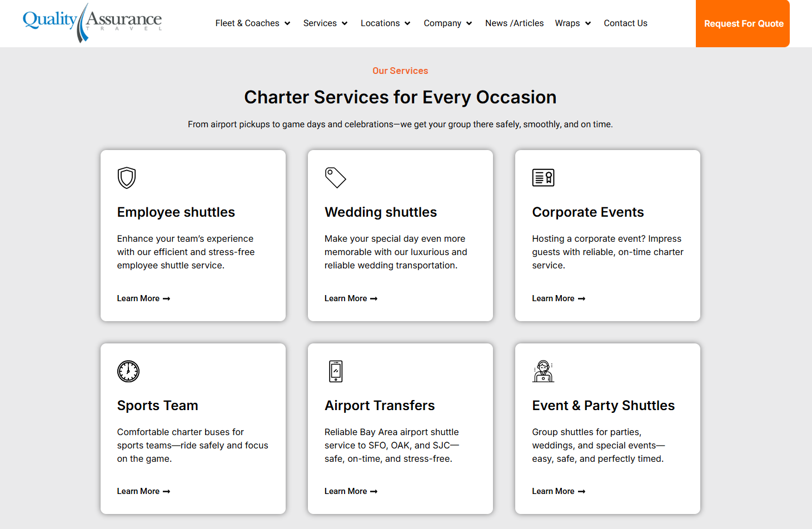Open the Wraps menu item
Screen dimensions: 812x529
567,23
